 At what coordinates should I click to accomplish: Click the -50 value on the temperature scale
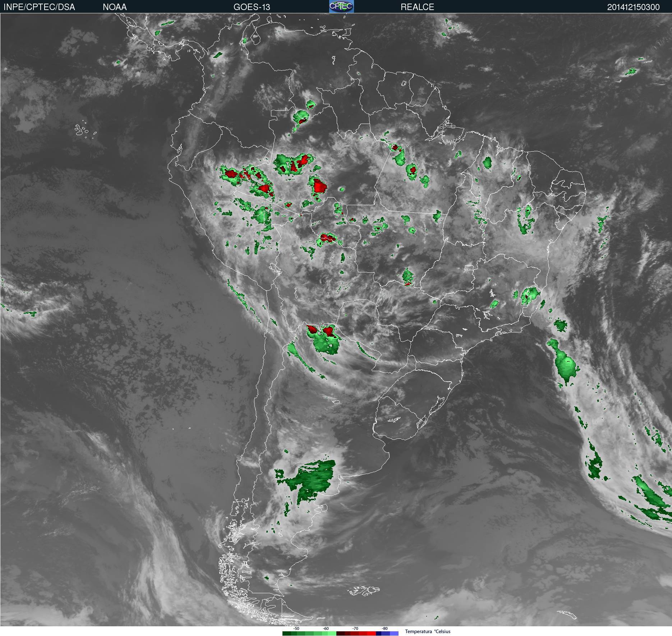pos(296,628)
